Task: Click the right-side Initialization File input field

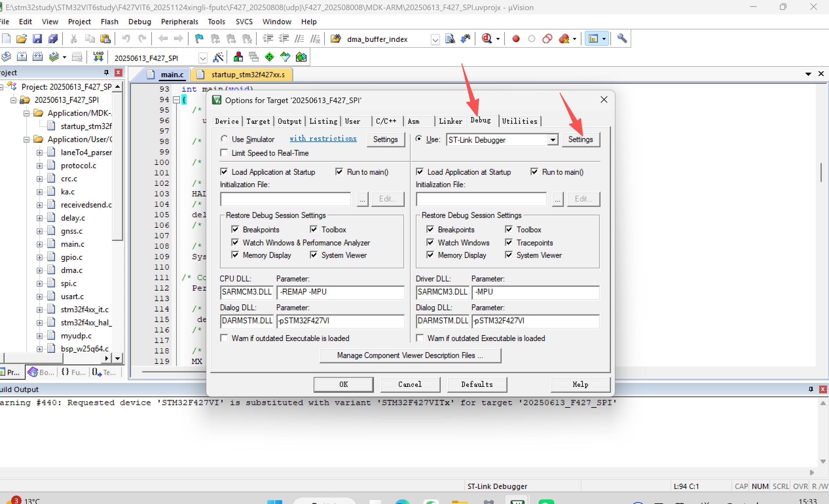Action: point(481,199)
